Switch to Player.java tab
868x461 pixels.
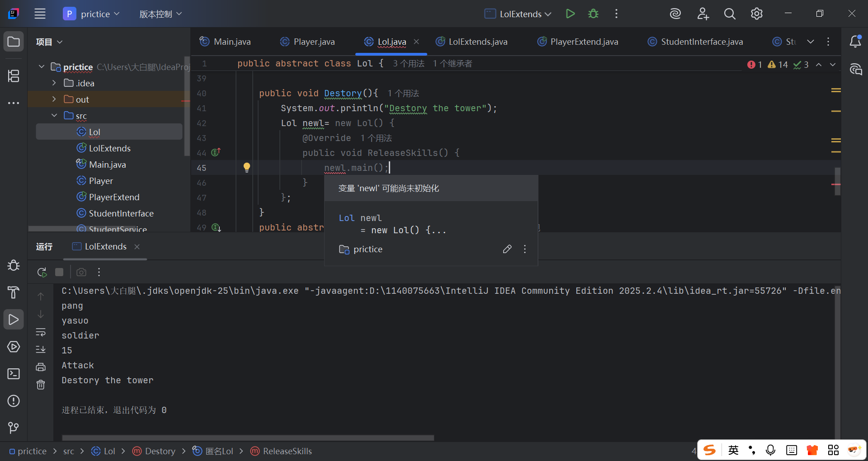[x=307, y=42]
